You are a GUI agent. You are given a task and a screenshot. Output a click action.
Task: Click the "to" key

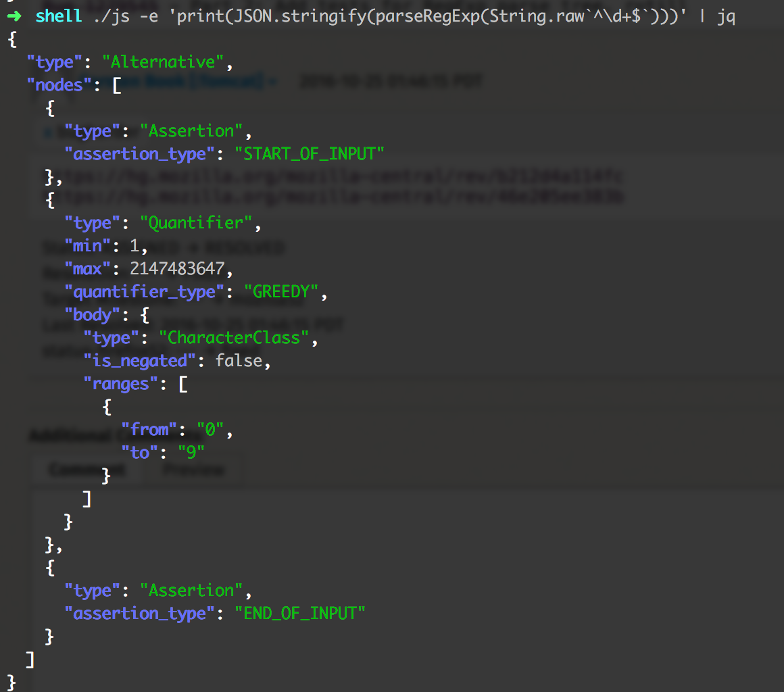(140, 453)
